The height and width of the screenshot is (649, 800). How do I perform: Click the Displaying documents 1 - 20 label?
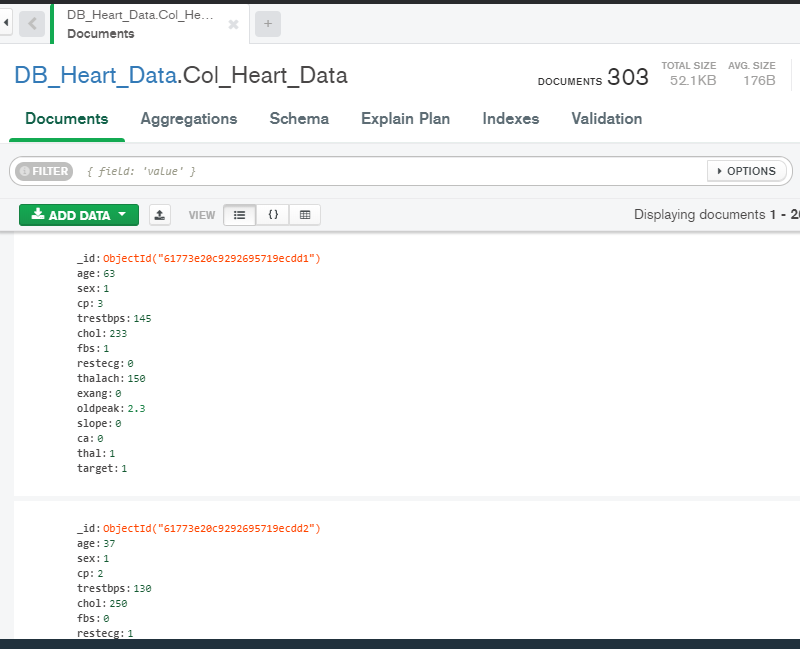tap(716, 214)
